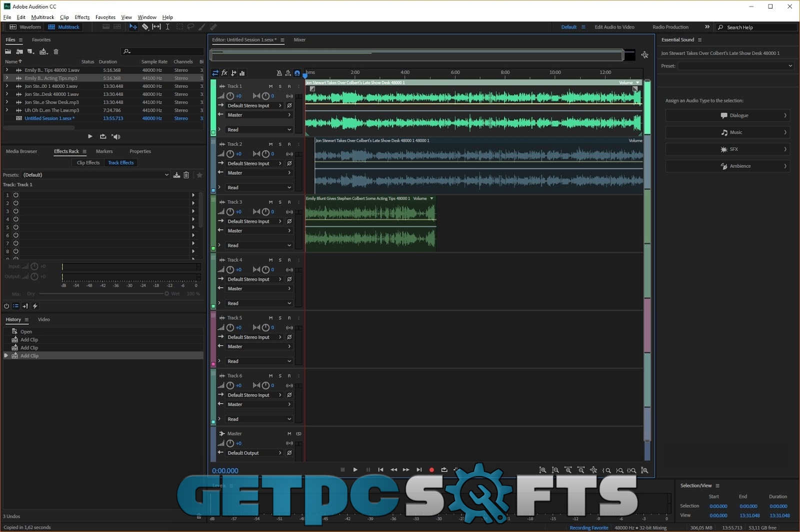The width and height of the screenshot is (800, 532).
Task: Click the Track 1 volume knob
Action: (230, 96)
